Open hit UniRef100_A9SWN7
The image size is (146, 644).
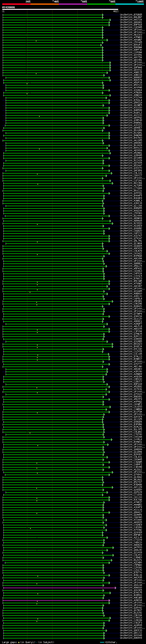131,40
